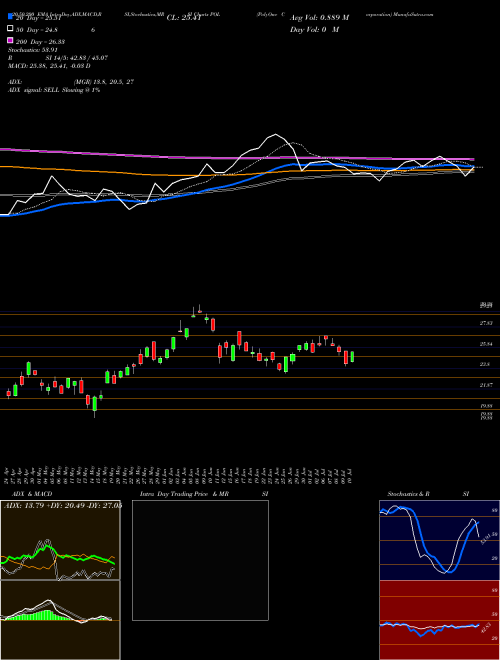The width and height of the screenshot is (500, 660).
Task: Click the peak of the white price line
Action: (276, 135)
